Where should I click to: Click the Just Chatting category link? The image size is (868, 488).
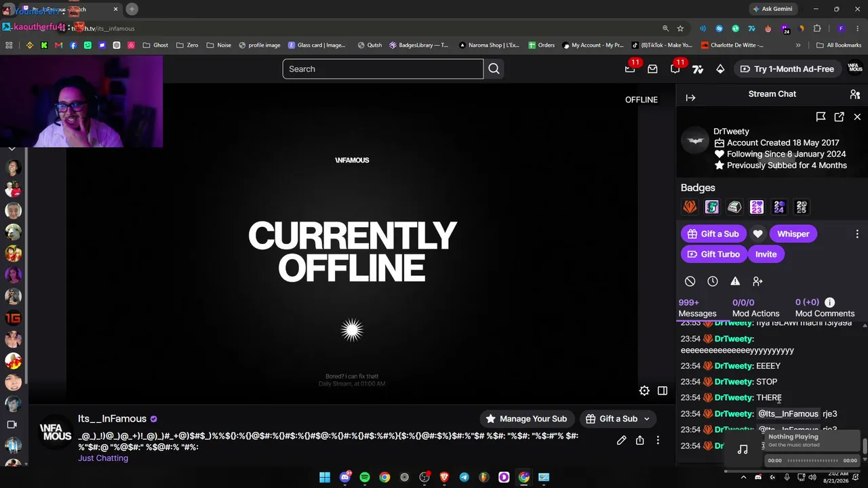[103, 458]
